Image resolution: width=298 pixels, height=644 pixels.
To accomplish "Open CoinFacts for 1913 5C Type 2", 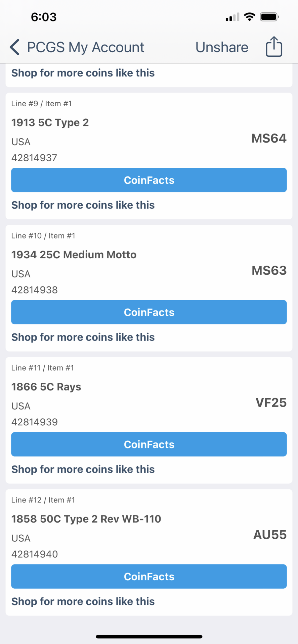I will 149,180.
